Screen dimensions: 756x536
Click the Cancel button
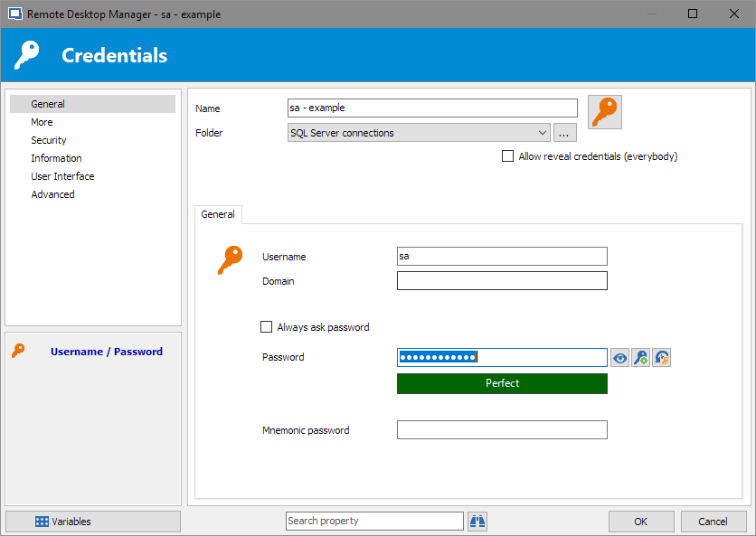[x=713, y=522]
